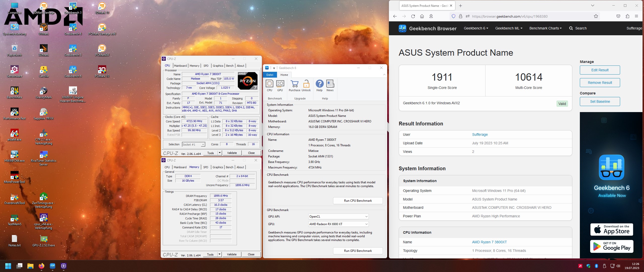Open Geekbench 3 desktop shortcut
The width and height of the screenshot is (644, 272).
tap(73, 8)
